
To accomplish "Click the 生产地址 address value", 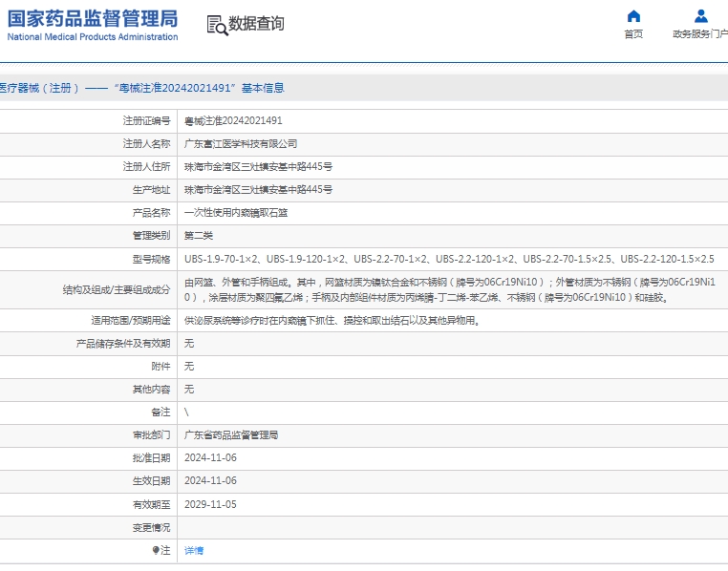I will coord(258,190).
